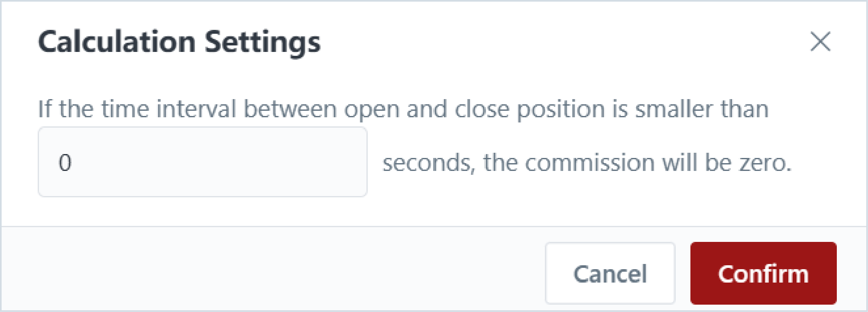The width and height of the screenshot is (868, 312).
Task: Click the Cancel button
Action: pos(610,273)
